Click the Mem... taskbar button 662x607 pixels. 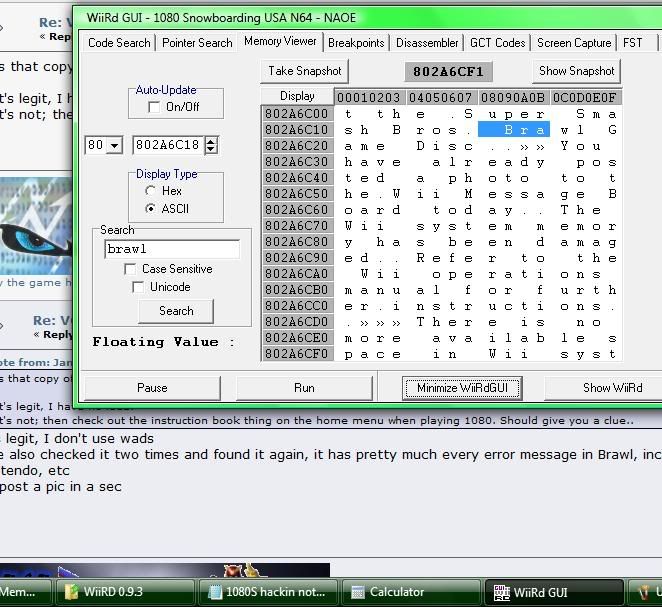tap(25, 592)
